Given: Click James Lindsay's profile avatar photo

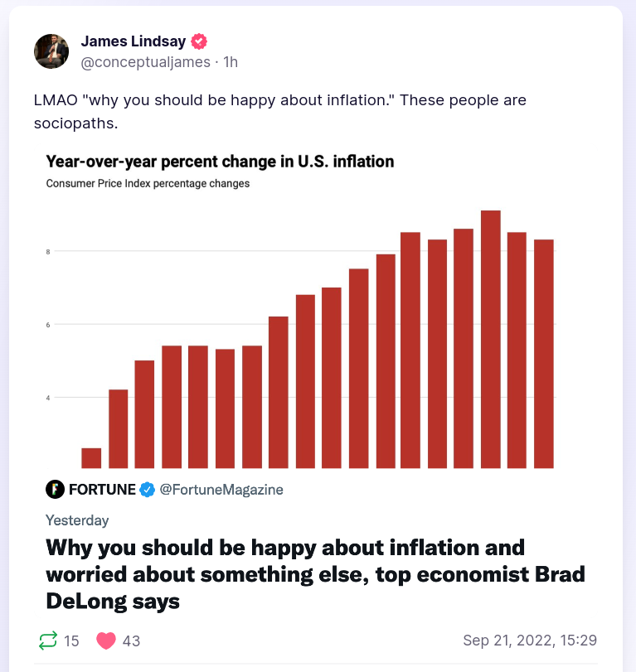Looking at the screenshot, I should pos(51,51).
